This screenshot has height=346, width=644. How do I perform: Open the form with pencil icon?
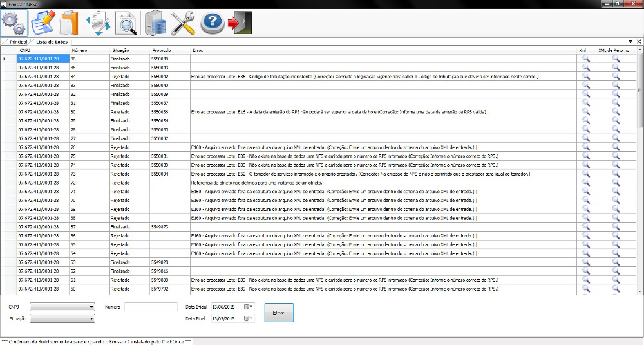[43, 23]
